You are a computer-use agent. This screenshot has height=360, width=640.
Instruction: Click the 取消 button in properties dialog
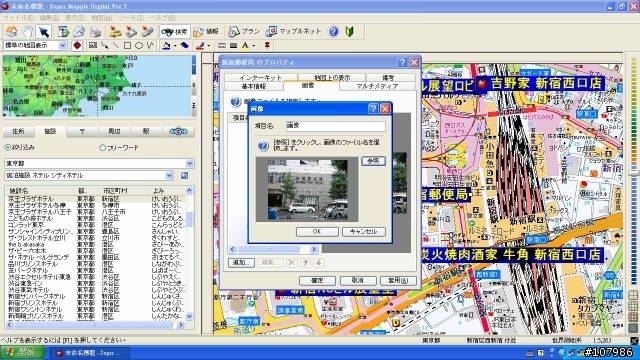(x=358, y=280)
